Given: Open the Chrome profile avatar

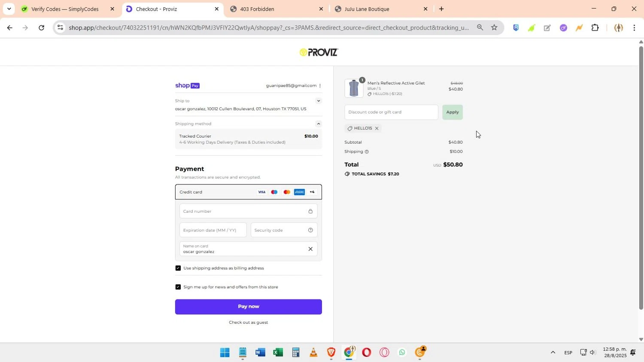Looking at the screenshot, I should pos(618,28).
